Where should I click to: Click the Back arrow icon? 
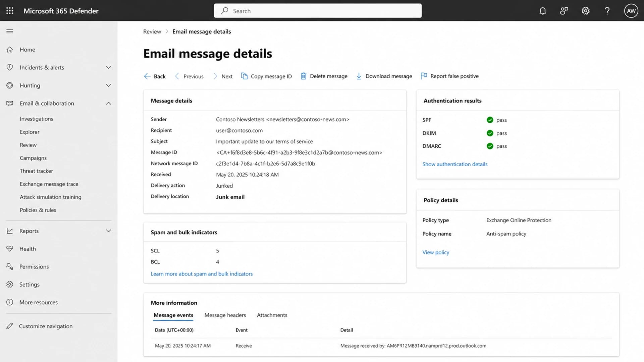pos(147,76)
